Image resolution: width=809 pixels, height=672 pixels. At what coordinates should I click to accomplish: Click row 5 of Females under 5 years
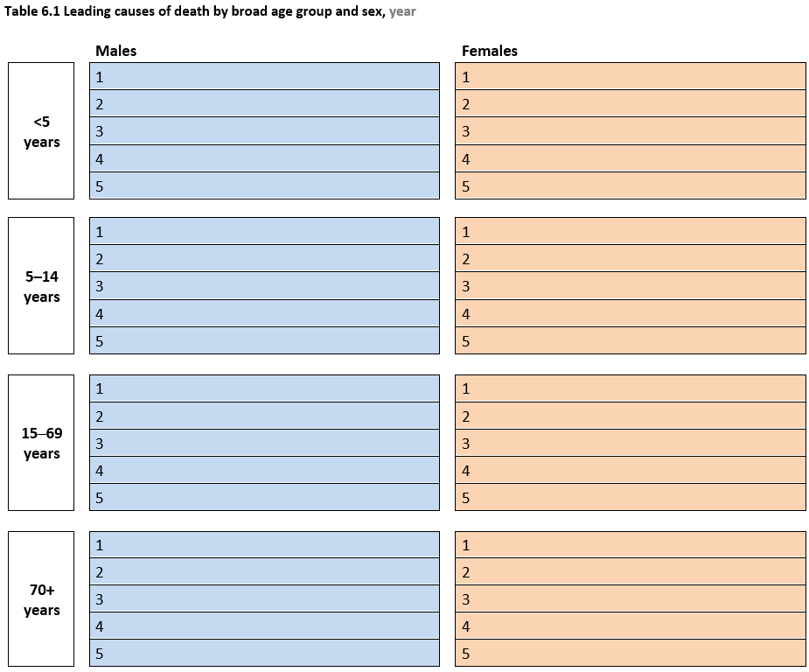pyautogui.click(x=631, y=185)
